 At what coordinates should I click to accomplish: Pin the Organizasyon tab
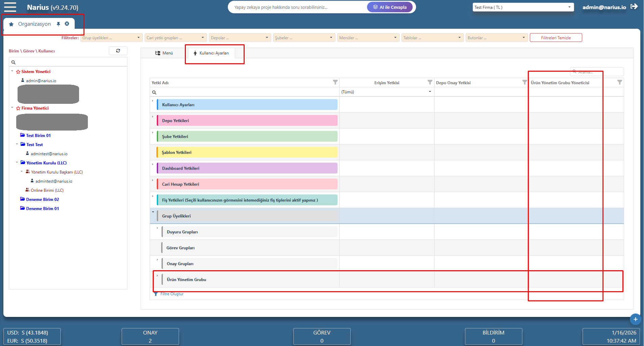(x=58, y=24)
